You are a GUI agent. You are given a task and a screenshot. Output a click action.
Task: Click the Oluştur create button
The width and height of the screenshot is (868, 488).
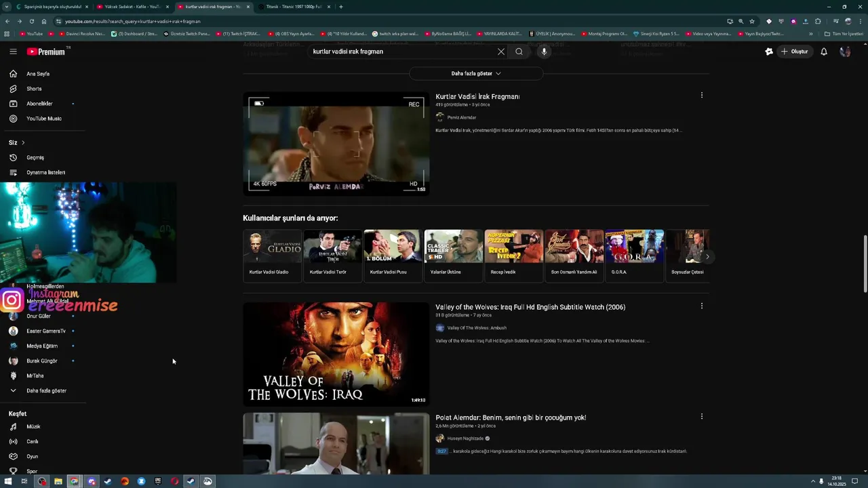[x=795, y=52]
